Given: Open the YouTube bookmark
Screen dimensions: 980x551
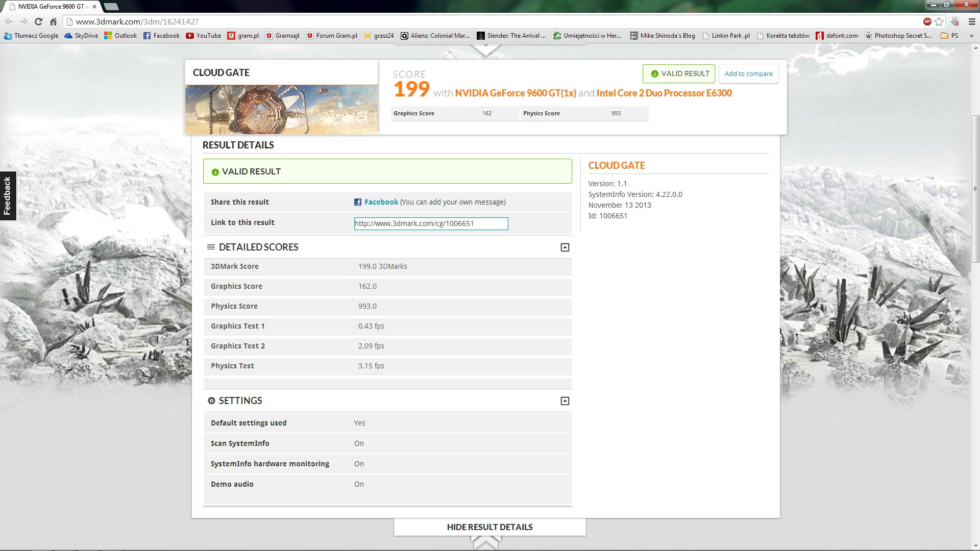Looking at the screenshot, I should [204, 36].
